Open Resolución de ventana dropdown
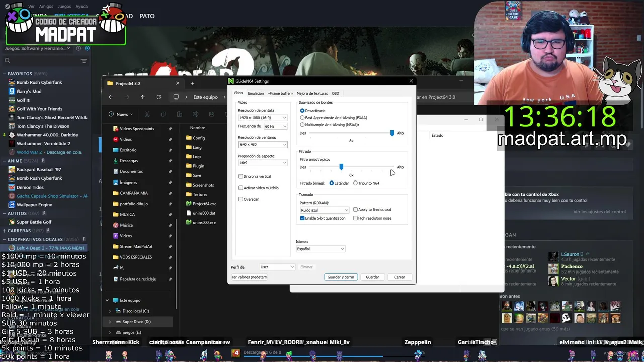The image size is (644, 362). (x=263, y=144)
